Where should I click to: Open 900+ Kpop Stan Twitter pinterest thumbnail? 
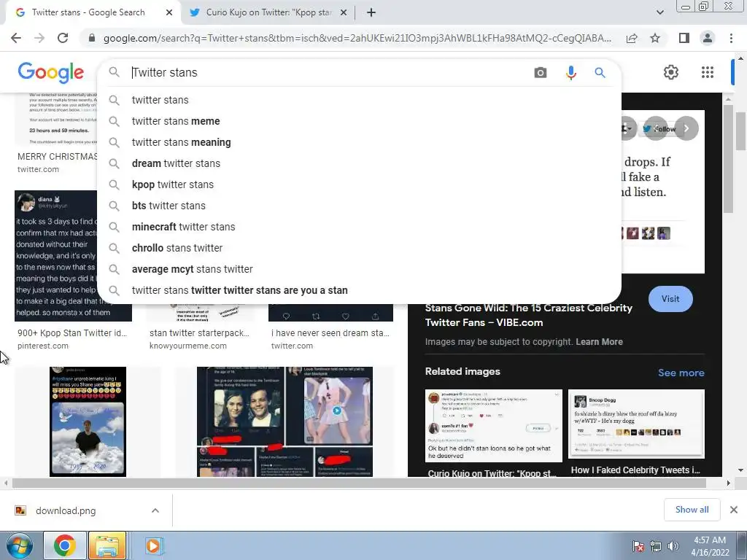(73, 256)
